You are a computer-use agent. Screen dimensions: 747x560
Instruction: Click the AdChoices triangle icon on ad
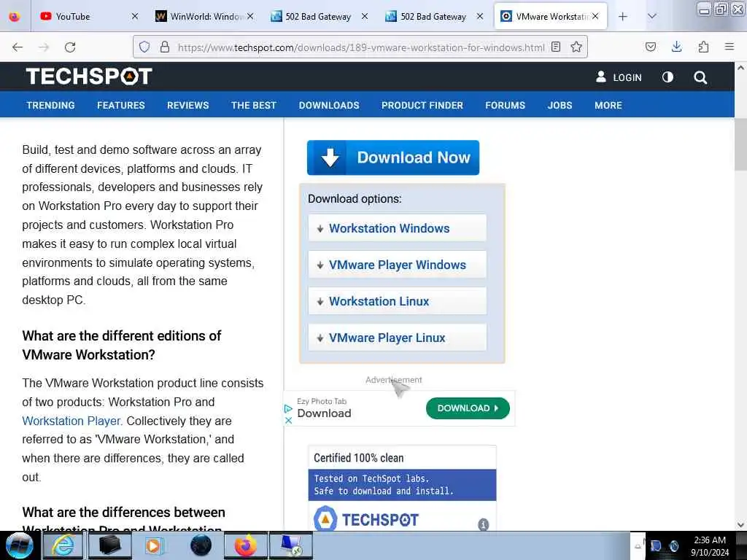[287, 408]
